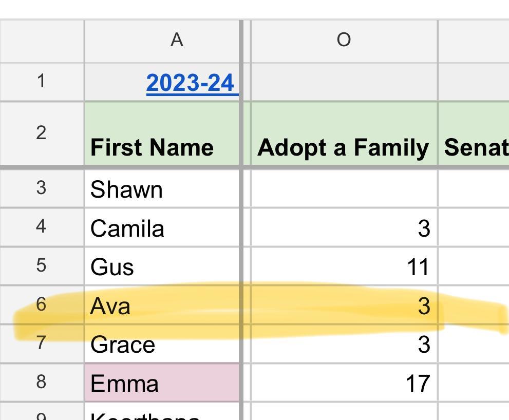Select the highlighted Ava cell
Viewport: 509px width, 420px height.
pos(162,306)
